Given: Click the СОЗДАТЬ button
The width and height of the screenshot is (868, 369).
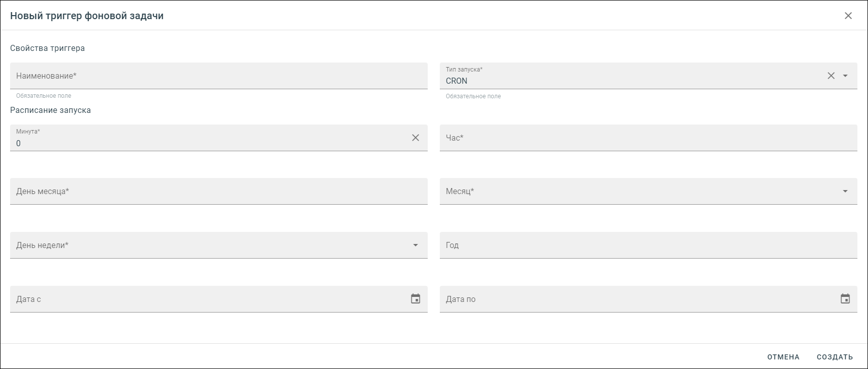Looking at the screenshot, I should point(835,357).
